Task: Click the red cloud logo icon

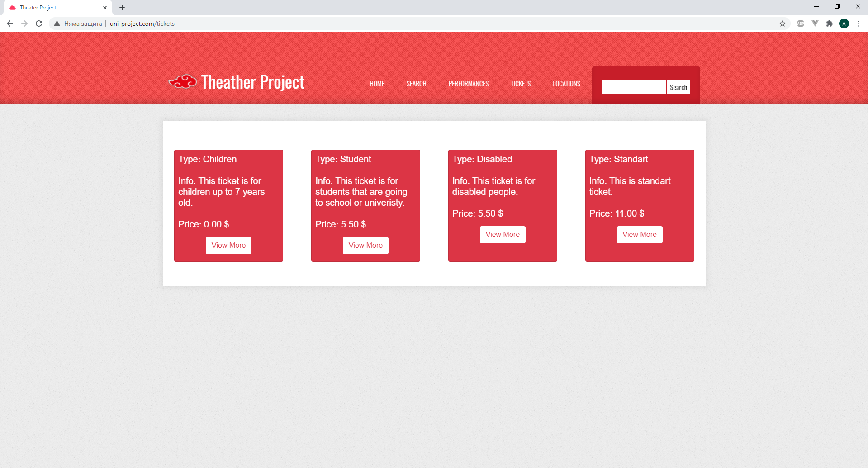Action: click(x=183, y=82)
